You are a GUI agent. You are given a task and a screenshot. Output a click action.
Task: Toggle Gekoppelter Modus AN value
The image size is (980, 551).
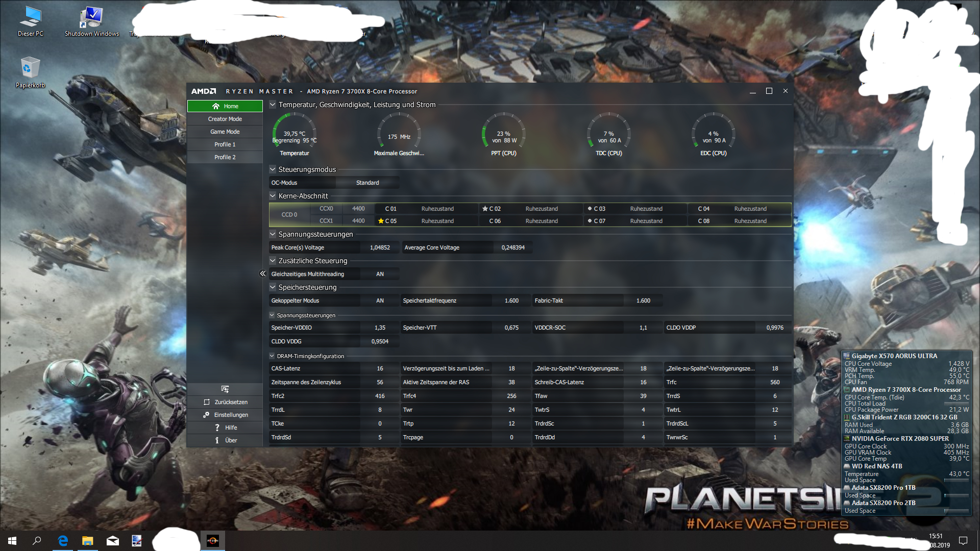pos(380,300)
